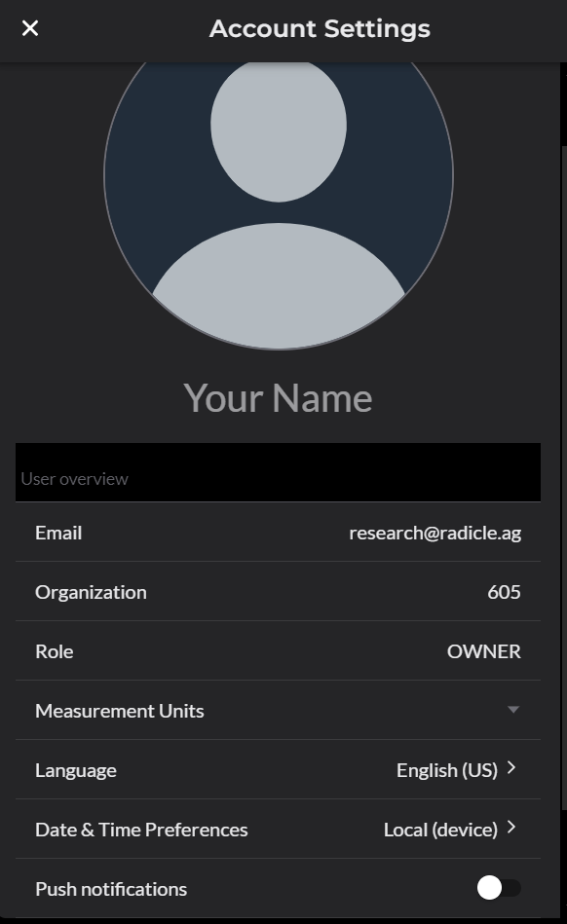Click the OWNER role value
567x924 pixels.
click(484, 651)
